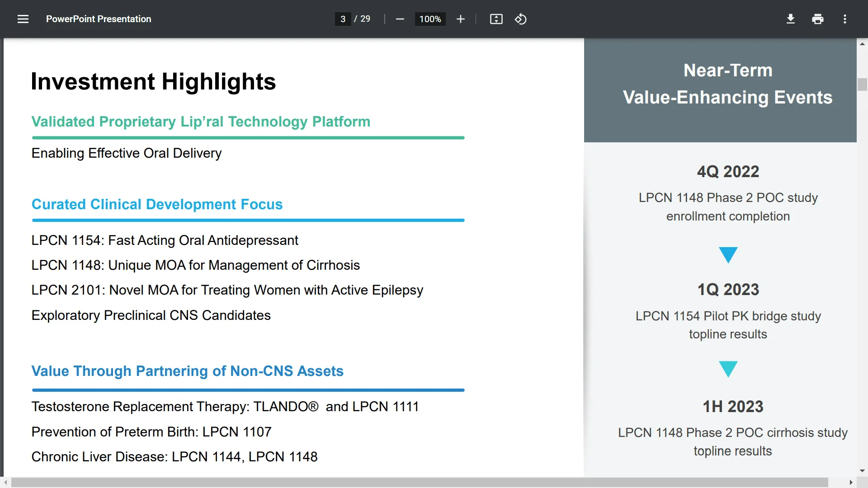This screenshot has height=488, width=868.
Task: Click LPCN 1148 Phase 2 POC enrollment completion text
Action: click(728, 207)
